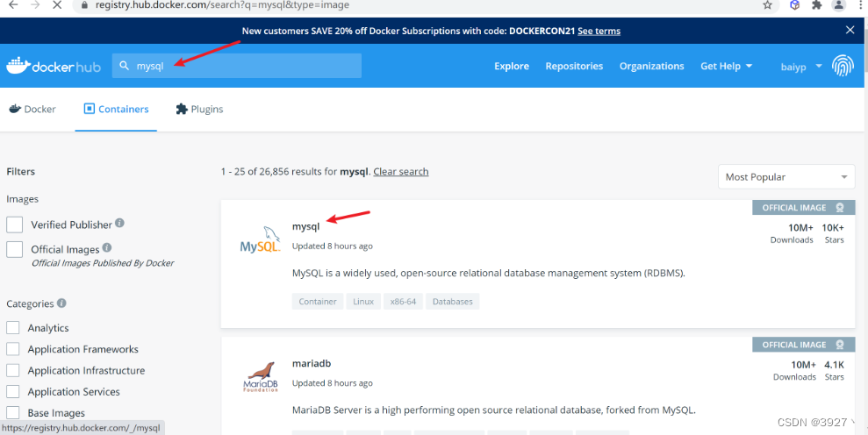Click the Databases tag on mysql

click(x=452, y=302)
